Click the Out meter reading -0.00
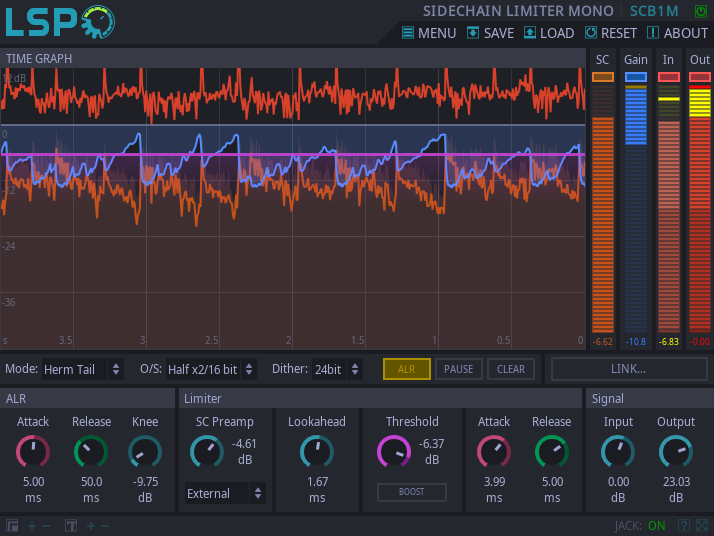Screen dimensions: 714x536 click(x=700, y=342)
